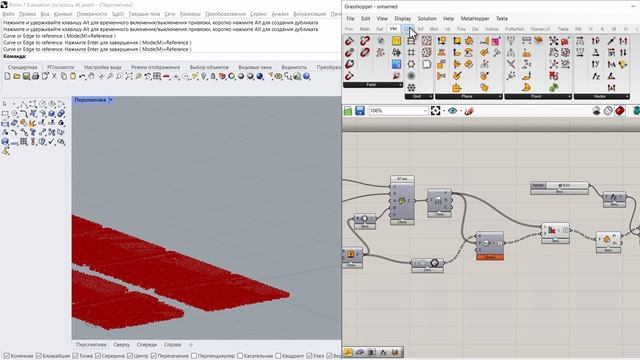Open the Grasshopper File menu
Viewport: 640px width, 360px height.
[350, 18]
